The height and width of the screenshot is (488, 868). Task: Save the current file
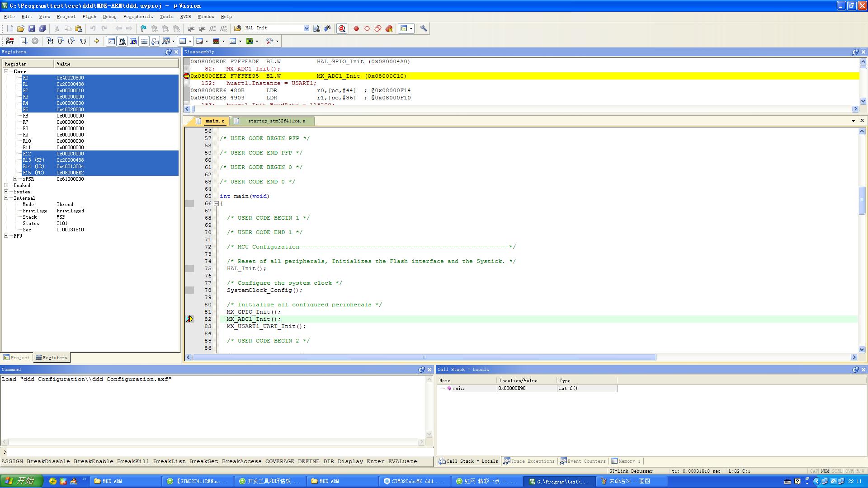pos(32,28)
